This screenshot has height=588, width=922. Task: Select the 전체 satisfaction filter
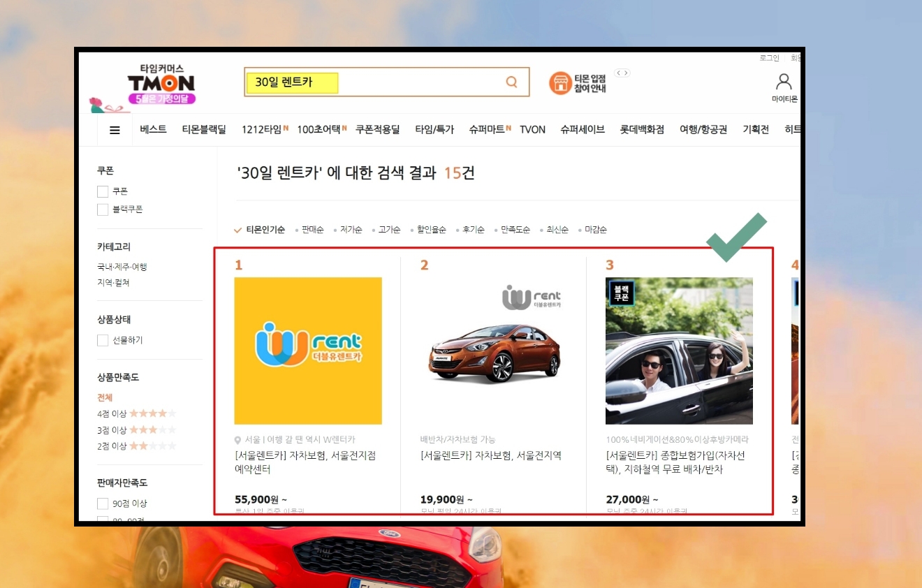coord(105,397)
